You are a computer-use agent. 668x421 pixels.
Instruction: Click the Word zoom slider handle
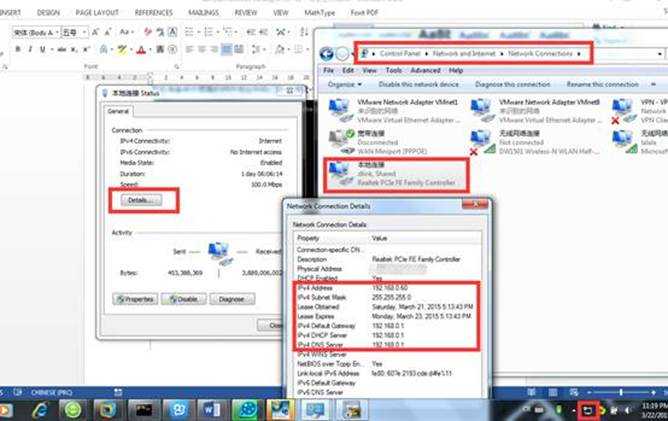click(x=621, y=392)
